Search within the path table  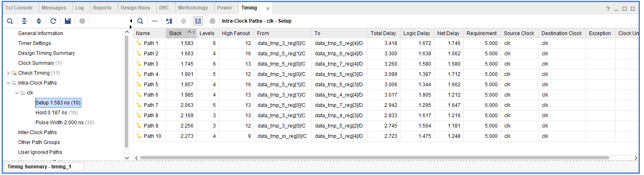click(x=140, y=21)
